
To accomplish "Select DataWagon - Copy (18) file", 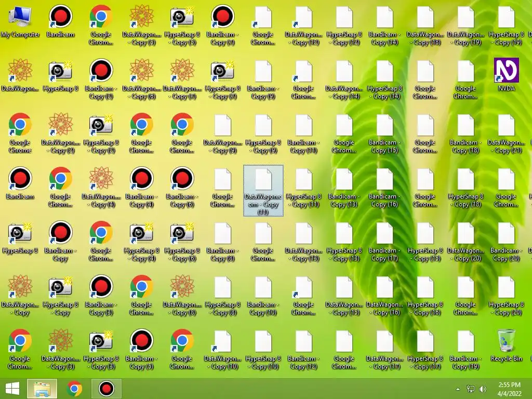I will [x=425, y=25].
